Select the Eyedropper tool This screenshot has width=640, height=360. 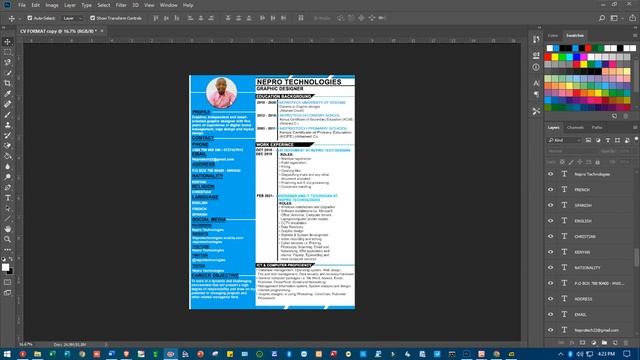click(x=7, y=94)
